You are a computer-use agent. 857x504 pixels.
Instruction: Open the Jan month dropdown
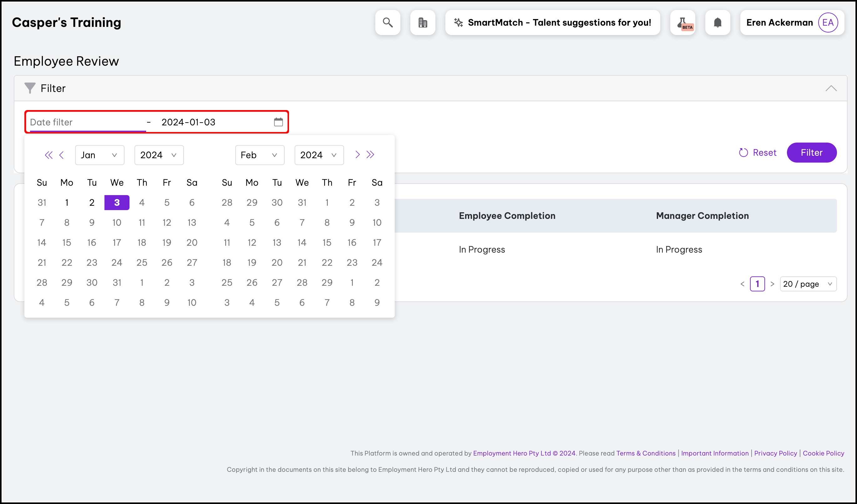pos(99,155)
